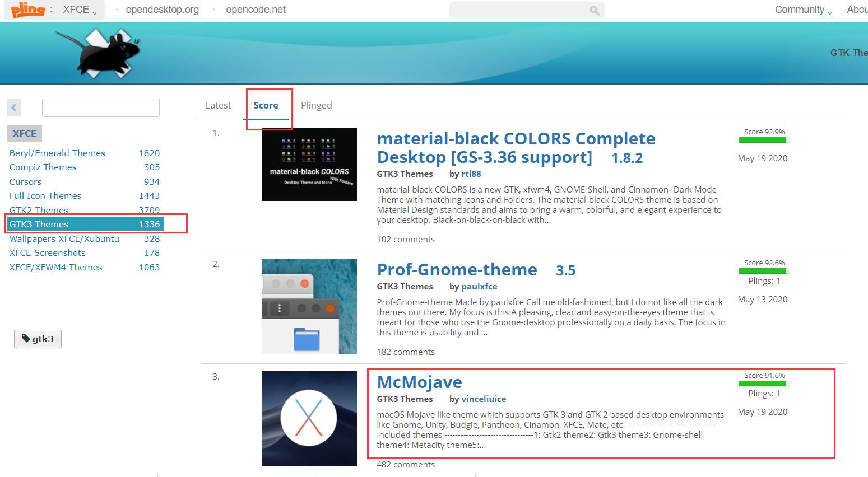Click the search magnifier icon
This screenshot has width=868, height=477.
[594, 10]
